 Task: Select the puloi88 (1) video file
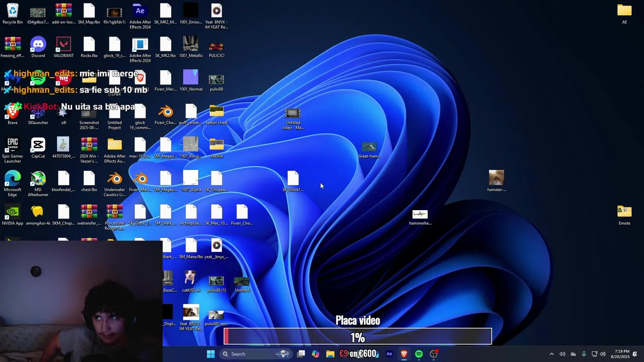pos(216,285)
